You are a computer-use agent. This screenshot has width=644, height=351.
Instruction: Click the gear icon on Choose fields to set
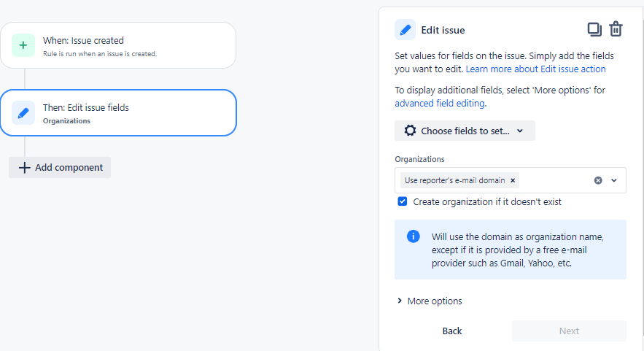410,131
